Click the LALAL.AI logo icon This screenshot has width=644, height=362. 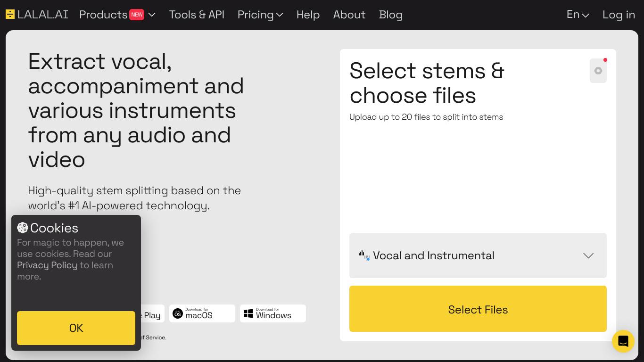[10, 14]
